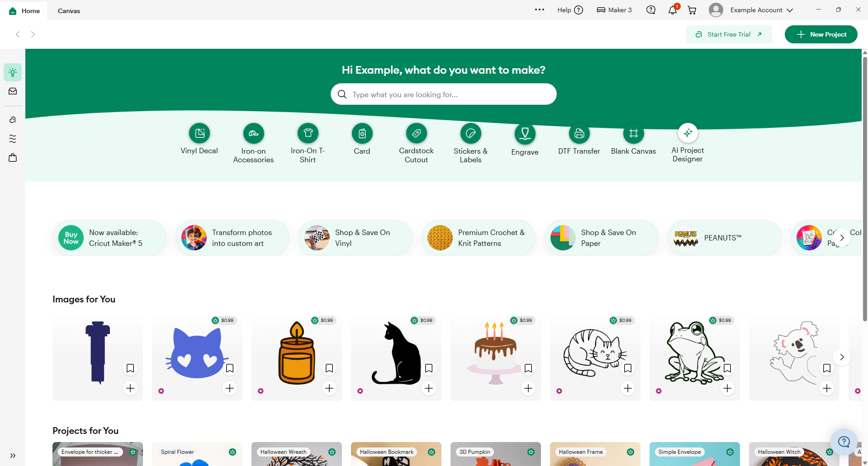Bookmark the candle jar image
This screenshot has width=868, height=466.
(329, 368)
